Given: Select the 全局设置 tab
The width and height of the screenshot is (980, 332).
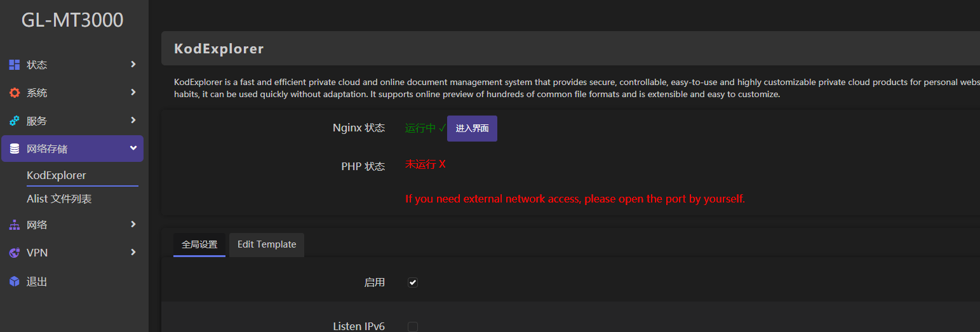Looking at the screenshot, I should pyautogui.click(x=199, y=244).
